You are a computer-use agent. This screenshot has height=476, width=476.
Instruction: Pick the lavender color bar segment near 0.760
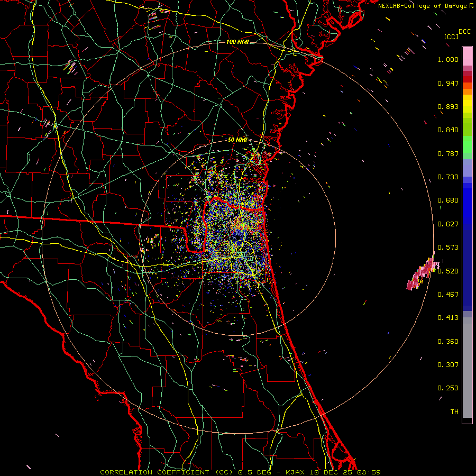tap(467, 168)
